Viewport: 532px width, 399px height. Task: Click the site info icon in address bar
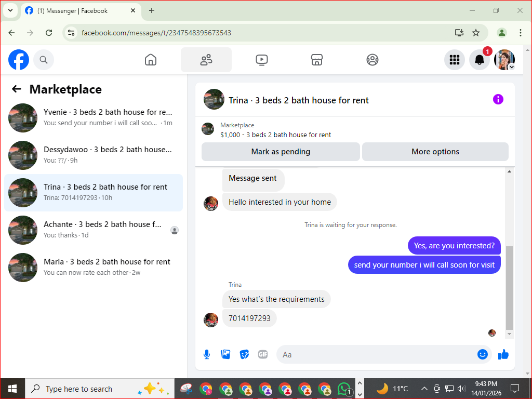coord(71,33)
